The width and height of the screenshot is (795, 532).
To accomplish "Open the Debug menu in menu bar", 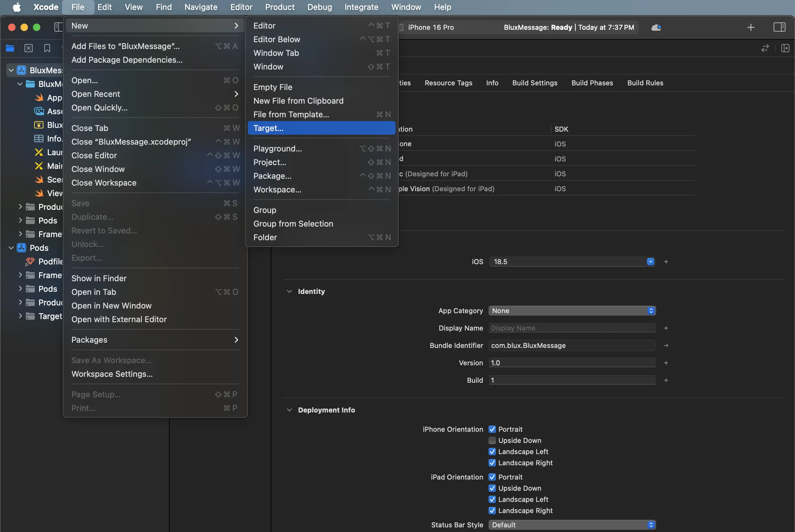I will click(320, 7).
